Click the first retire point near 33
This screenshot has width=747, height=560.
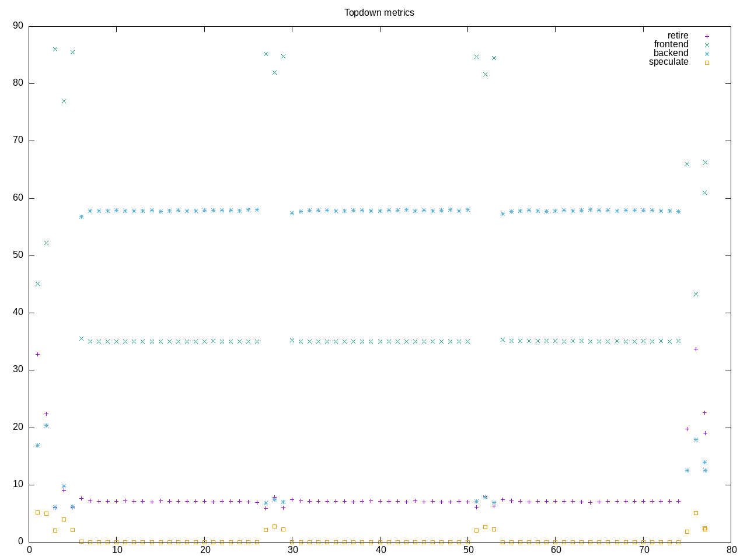[37, 354]
